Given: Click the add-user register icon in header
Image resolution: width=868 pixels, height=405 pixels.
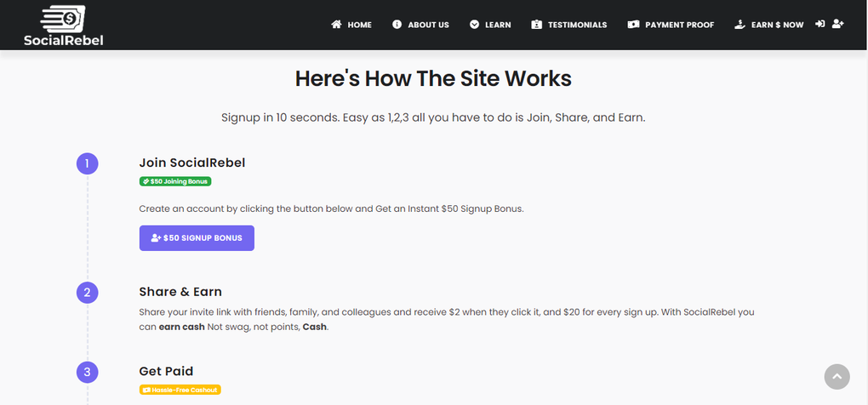Looking at the screenshot, I should [x=838, y=24].
